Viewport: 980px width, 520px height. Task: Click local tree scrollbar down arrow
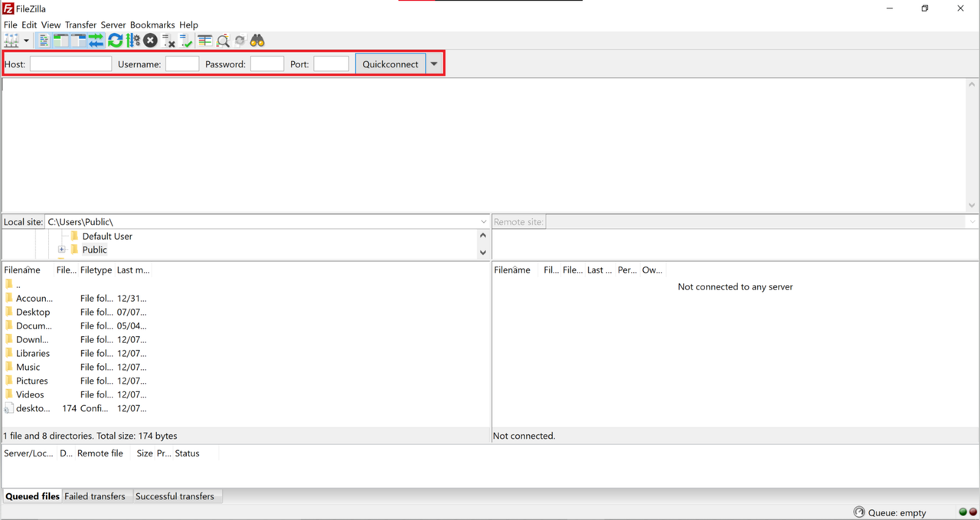click(482, 253)
